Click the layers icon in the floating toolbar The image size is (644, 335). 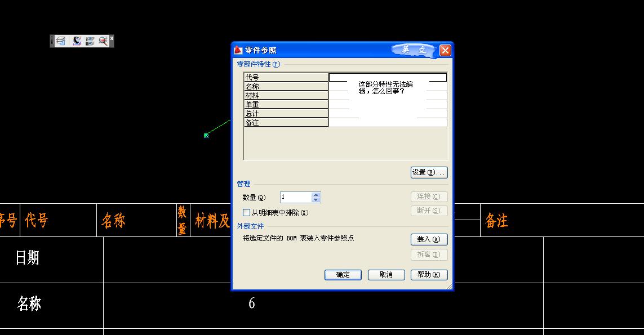61,41
